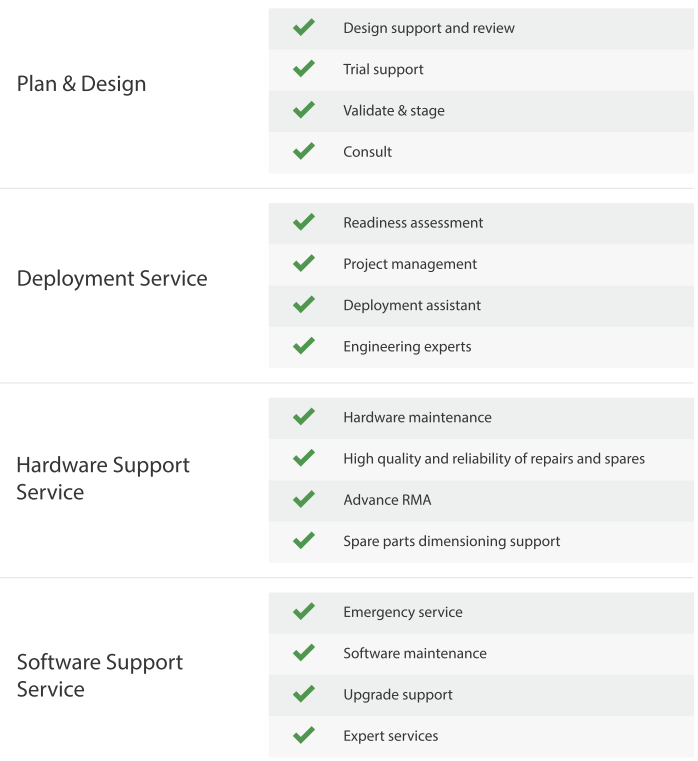Select Spare parts dimensioning support row text
Viewport: 698px width, 761px height.
click(451, 541)
